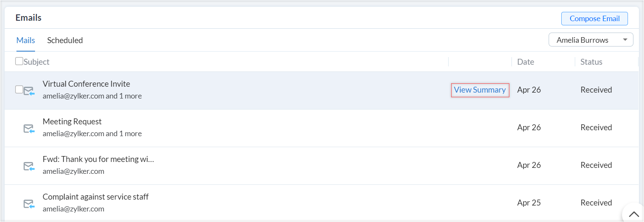Open the Virtual Conference Invite email subject
Screen dimensions: 644x222
[87, 84]
